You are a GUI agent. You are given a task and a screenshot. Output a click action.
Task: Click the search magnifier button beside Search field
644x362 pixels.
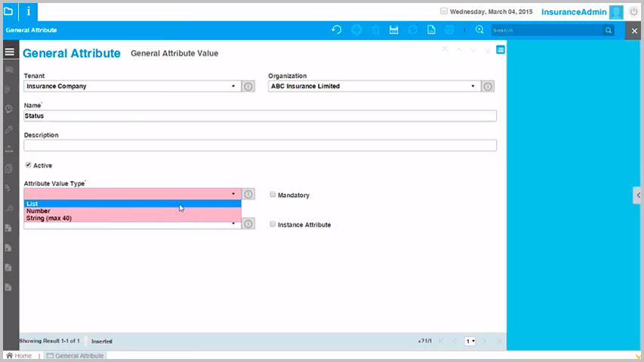pos(609,30)
